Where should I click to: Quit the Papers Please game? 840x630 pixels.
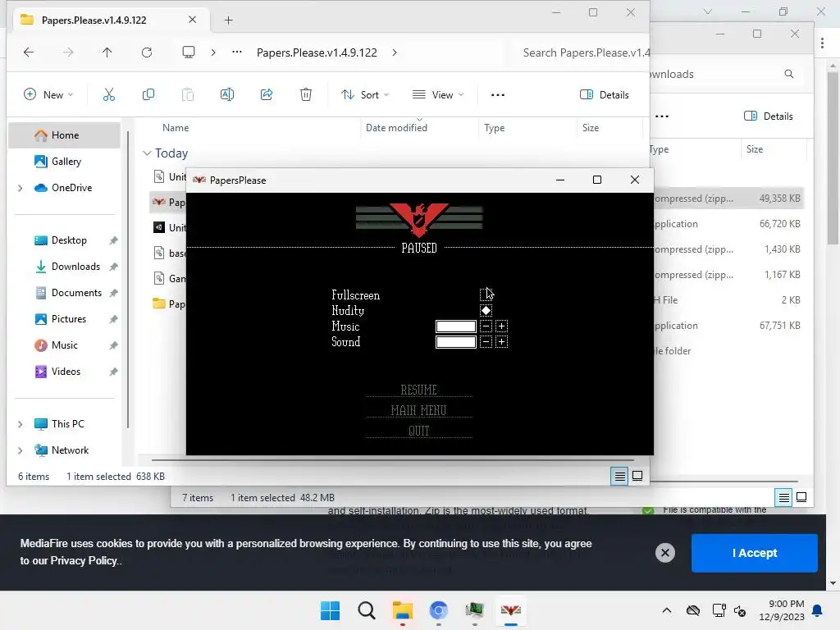(419, 431)
